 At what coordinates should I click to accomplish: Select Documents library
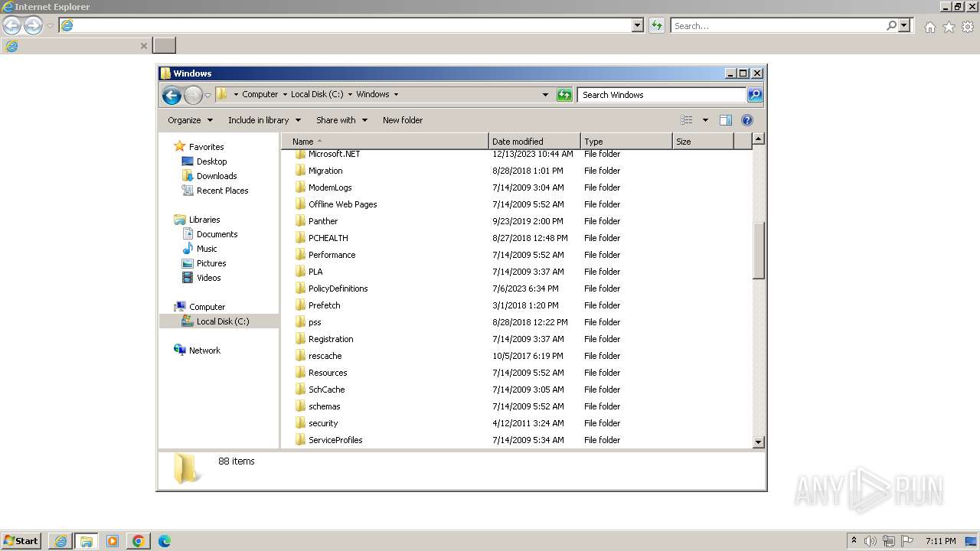coord(217,234)
